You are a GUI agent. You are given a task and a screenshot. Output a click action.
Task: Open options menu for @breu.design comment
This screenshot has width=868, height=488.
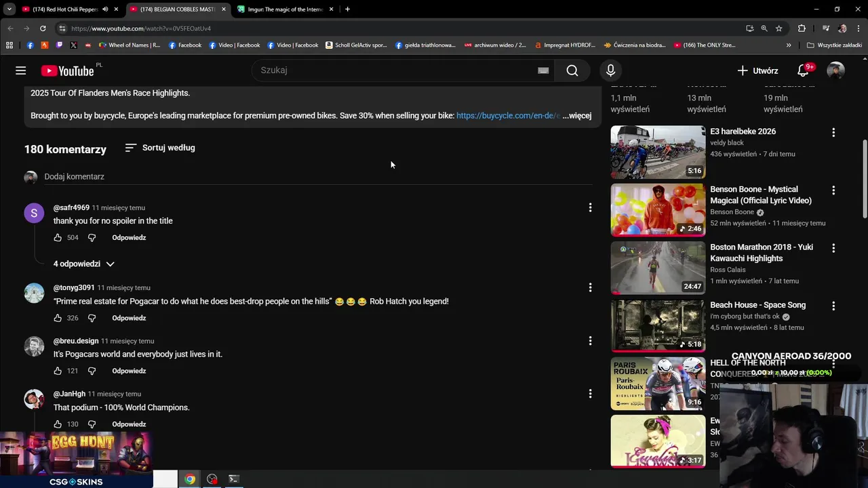[x=590, y=341]
